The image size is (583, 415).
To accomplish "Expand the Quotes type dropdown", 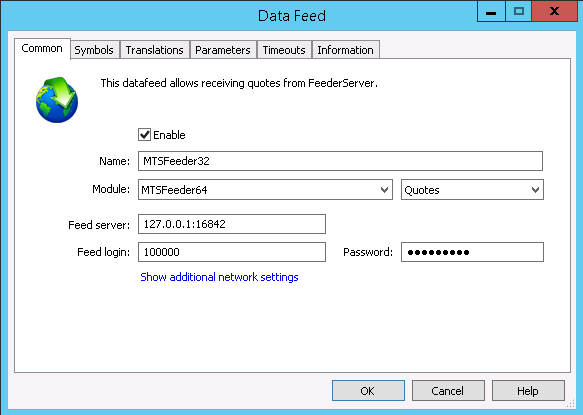I will 472,190.
